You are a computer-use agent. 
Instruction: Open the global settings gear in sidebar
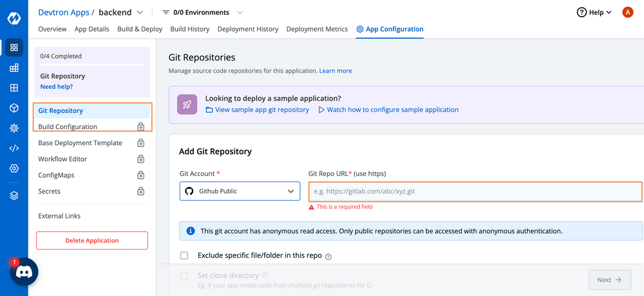click(x=14, y=168)
